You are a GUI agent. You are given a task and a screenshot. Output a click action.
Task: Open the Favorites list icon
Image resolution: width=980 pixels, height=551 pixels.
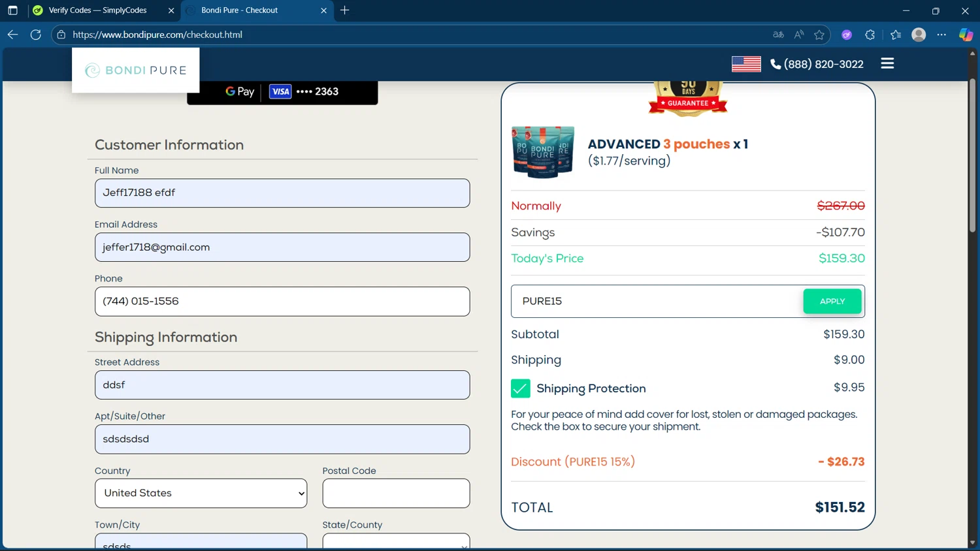point(896,35)
